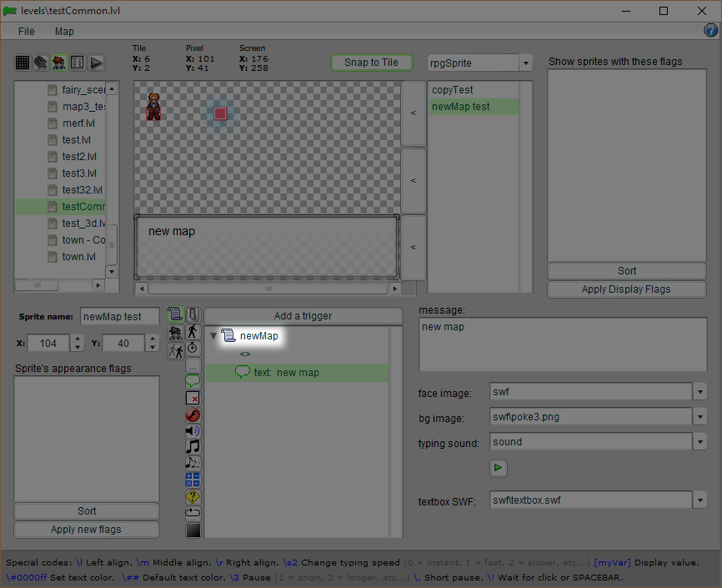
Task: Click the Add a trigger button
Action: (x=303, y=316)
